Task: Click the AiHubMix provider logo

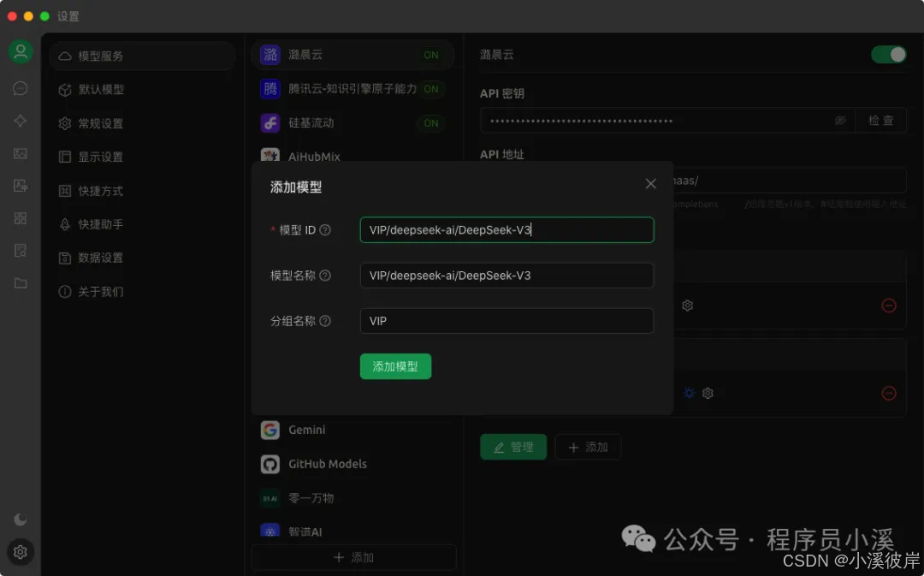Action: pyautogui.click(x=270, y=154)
